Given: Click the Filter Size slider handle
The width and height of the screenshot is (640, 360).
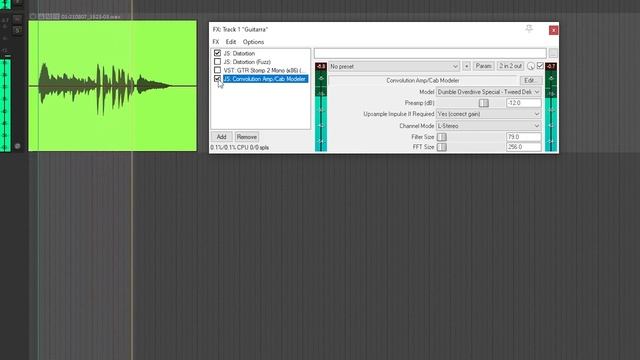Looking at the screenshot, I should [x=442, y=137].
